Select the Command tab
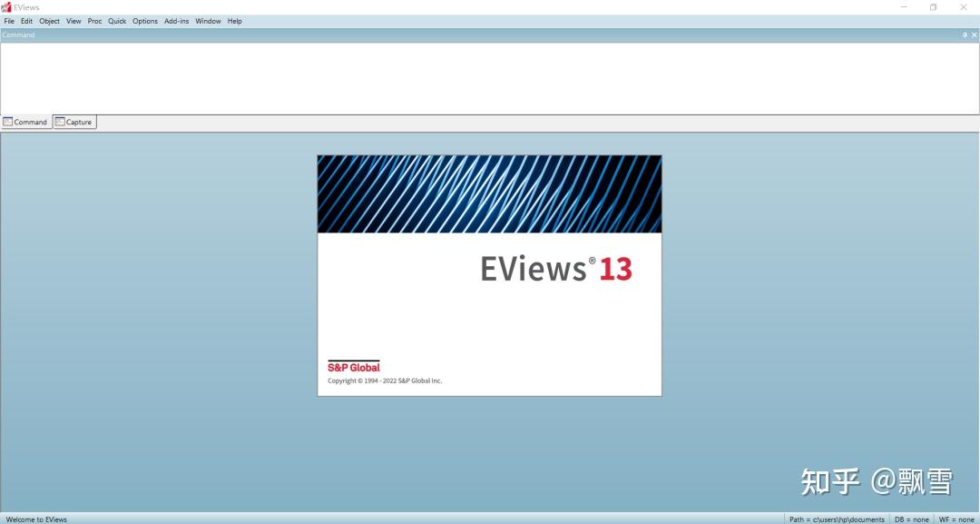The image size is (980, 524). tap(30, 122)
